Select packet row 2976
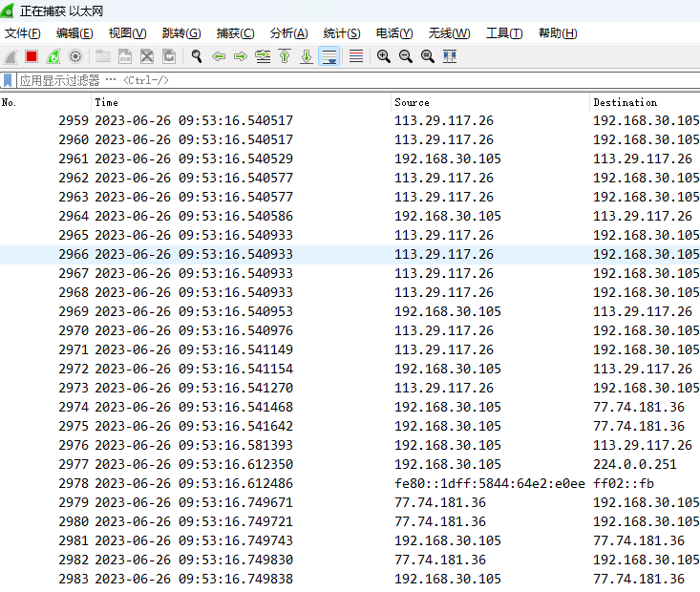Screen dimensions: 700x592 [350, 445]
